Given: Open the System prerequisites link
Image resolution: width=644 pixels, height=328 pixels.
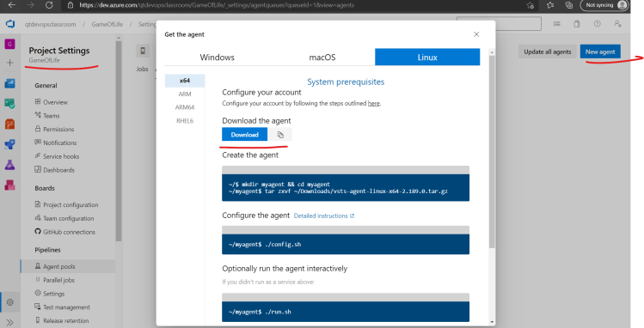Looking at the screenshot, I should (346, 82).
